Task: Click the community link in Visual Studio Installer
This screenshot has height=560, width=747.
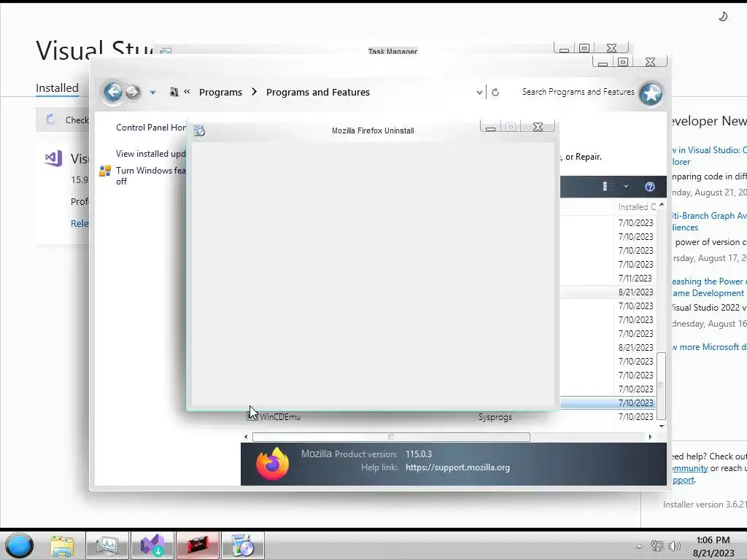Action: 689,468
